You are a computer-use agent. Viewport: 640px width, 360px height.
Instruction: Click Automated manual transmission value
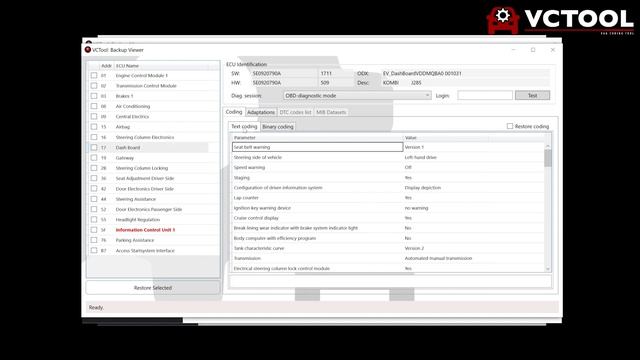pyautogui.click(x=438, y=258)
